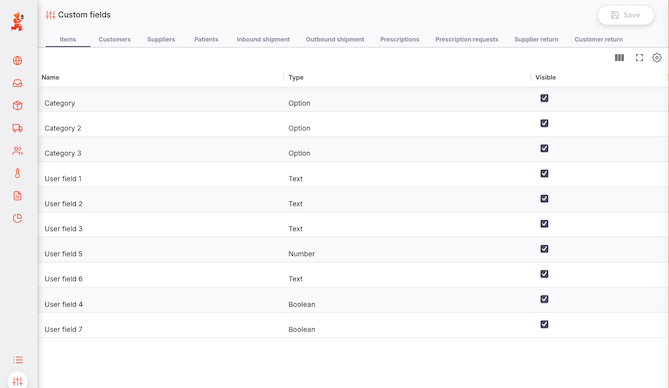
Task: Click the column chooser icon above table
Action: (x=620, y=58)
